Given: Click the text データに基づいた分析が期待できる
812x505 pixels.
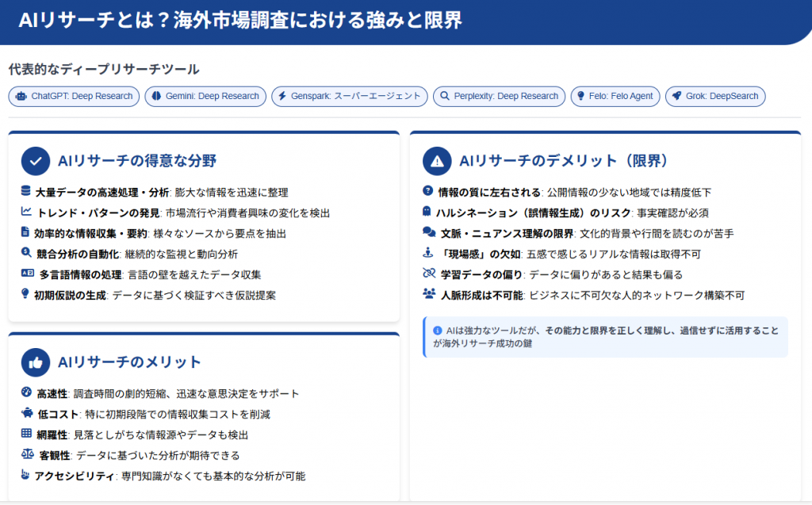Looking at the screenshot, I should (158, 455).
